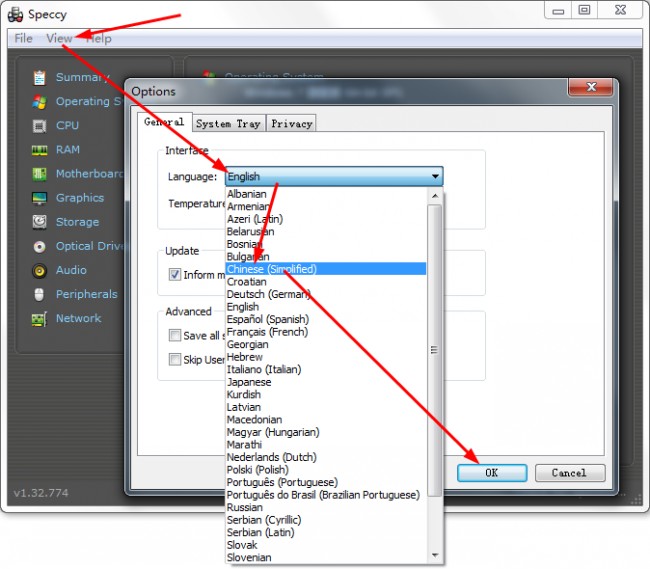Close the Options dialog with red X
Screen dimensions: 650x569
[591, 87]
